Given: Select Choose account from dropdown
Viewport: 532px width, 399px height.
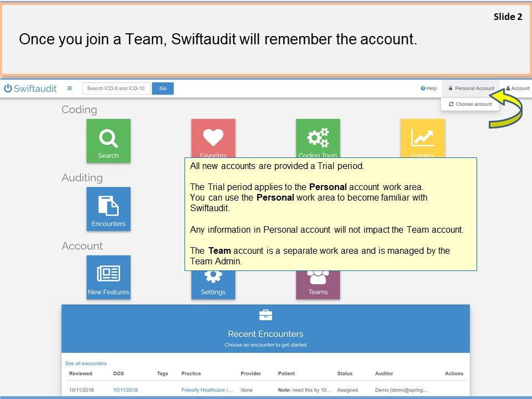Looking at the screenshot, I should click(470, 104).
